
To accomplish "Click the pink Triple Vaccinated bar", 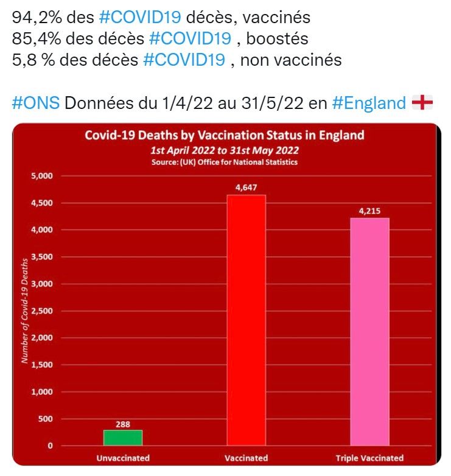I will pyautogui.click(x=370, y=332).
